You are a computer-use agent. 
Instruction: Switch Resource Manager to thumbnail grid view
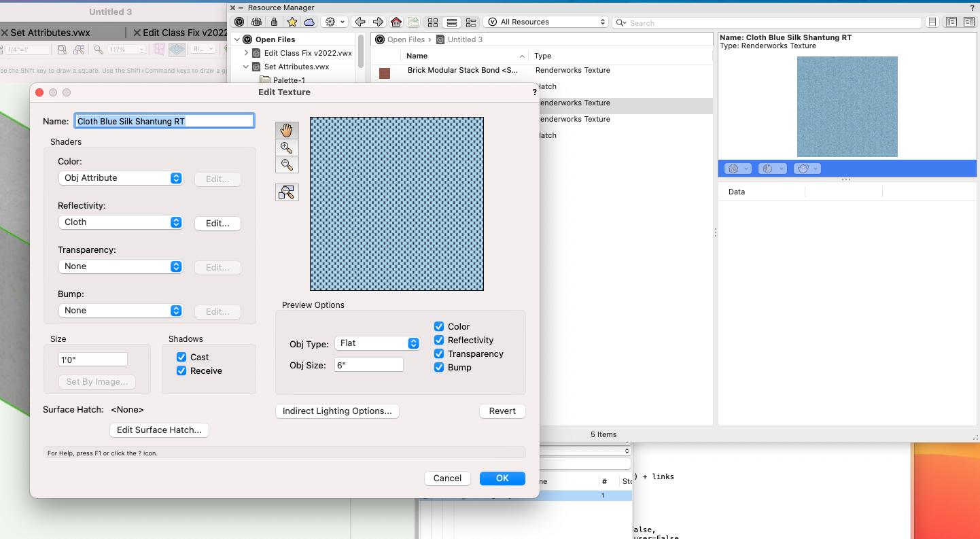pos(432,21)
